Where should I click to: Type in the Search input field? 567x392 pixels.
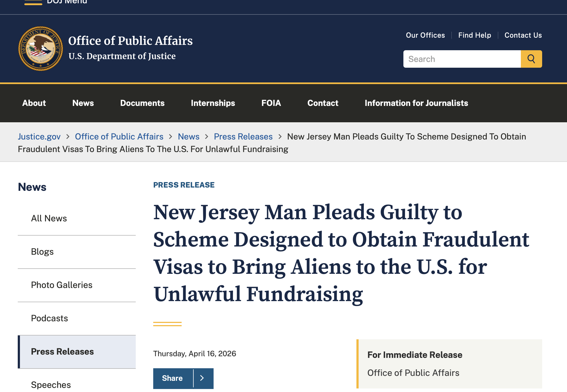[x=462, y=59]
